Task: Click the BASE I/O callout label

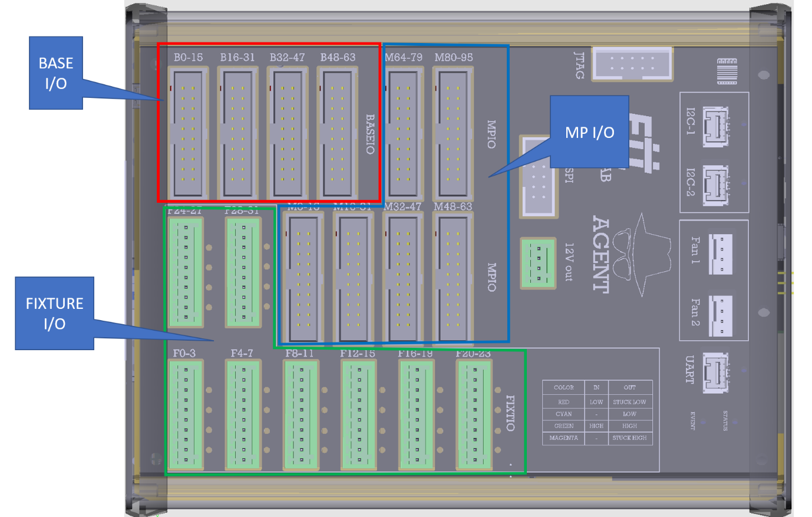Action: pos(56,73)
